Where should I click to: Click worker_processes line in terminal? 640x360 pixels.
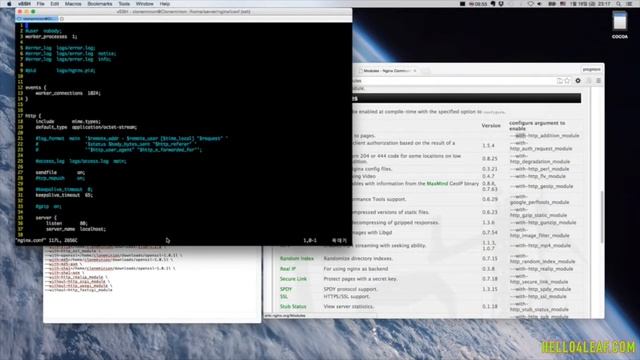pos(51,36)
